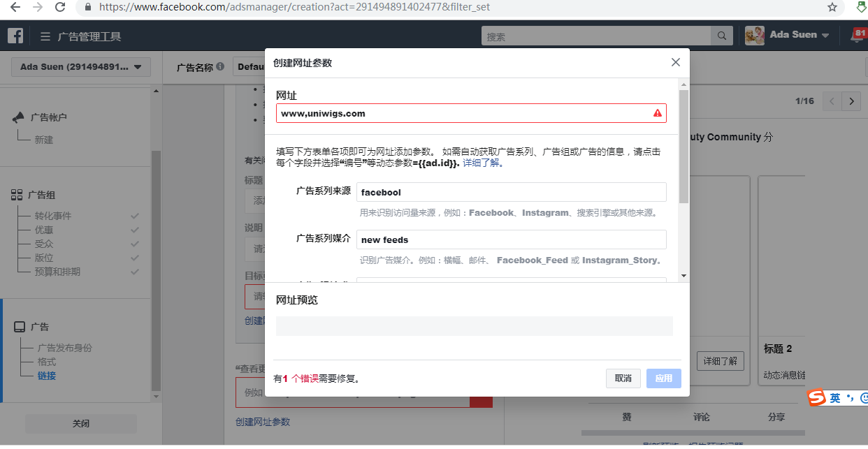The image size is (868, 449).
Task: Edit the 广告系列来源 field
Action: click(x=511, y=192)
